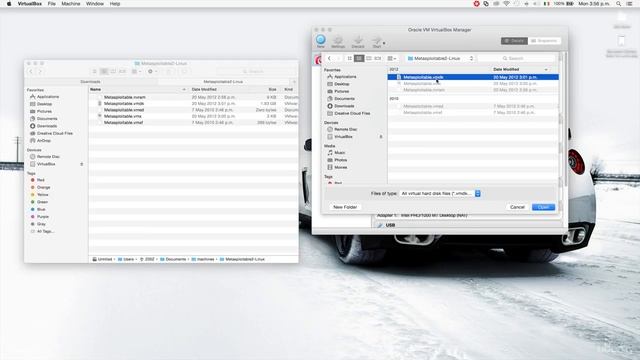
Task: Select column view in the open-file dialog
Action: point(369,58)
